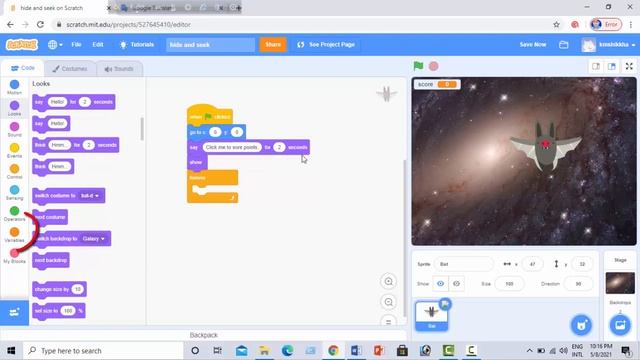Click the green flag to run project
Viewport: 640px width, 360px height.
click(418, 66)
